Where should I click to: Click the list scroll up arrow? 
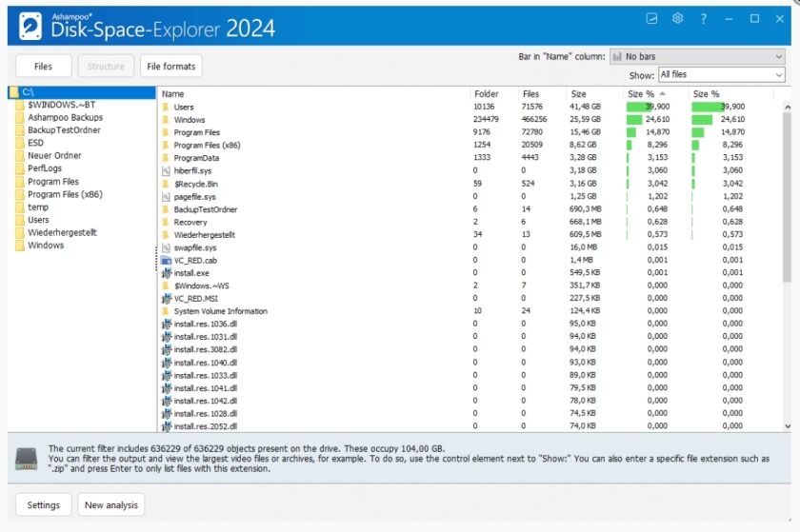(x=788, y=108)
